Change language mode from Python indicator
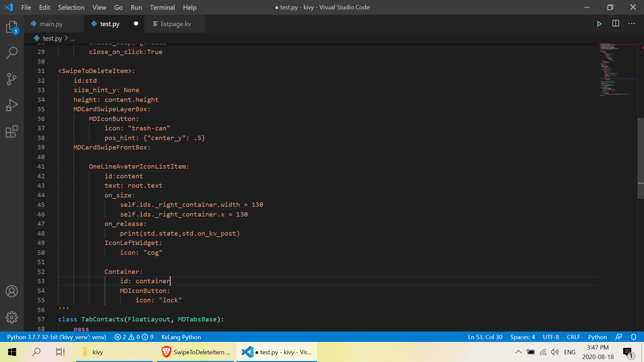This screenshot has width=644, height=362. point(597,337)
